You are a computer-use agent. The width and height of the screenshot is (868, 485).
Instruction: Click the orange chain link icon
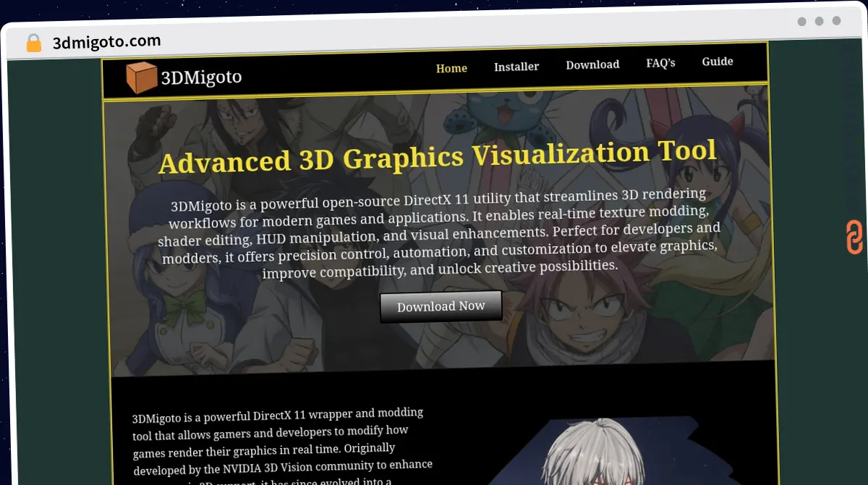pos(854,237)
